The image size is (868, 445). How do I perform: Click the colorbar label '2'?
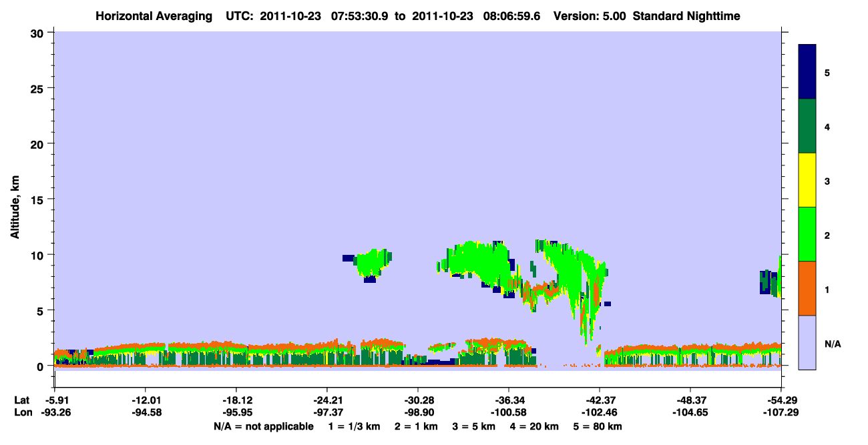tap(827, 236)
